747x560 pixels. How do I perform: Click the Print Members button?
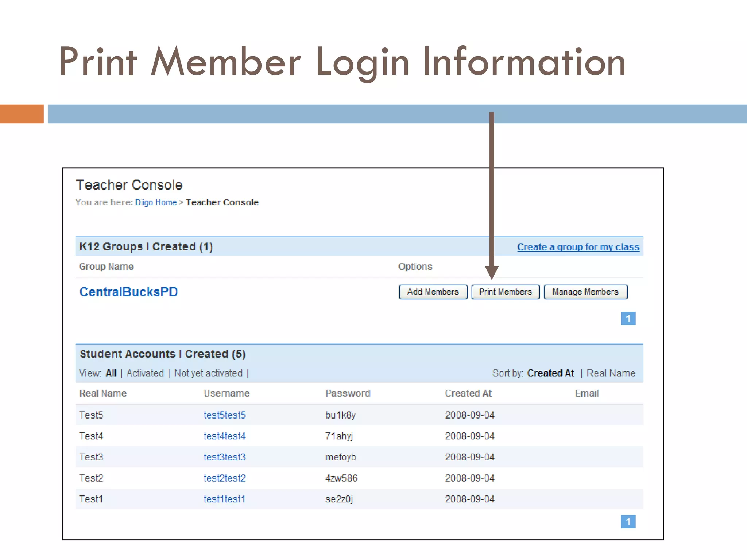pos(505,292)
